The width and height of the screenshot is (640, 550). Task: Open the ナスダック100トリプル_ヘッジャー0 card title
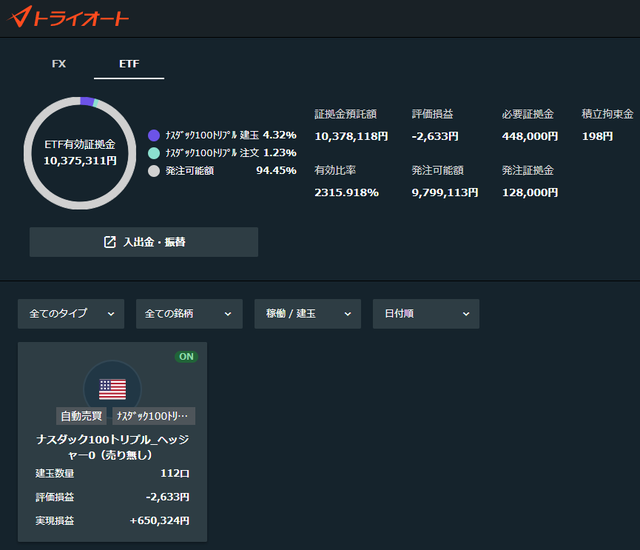click(x=112, y=447)
